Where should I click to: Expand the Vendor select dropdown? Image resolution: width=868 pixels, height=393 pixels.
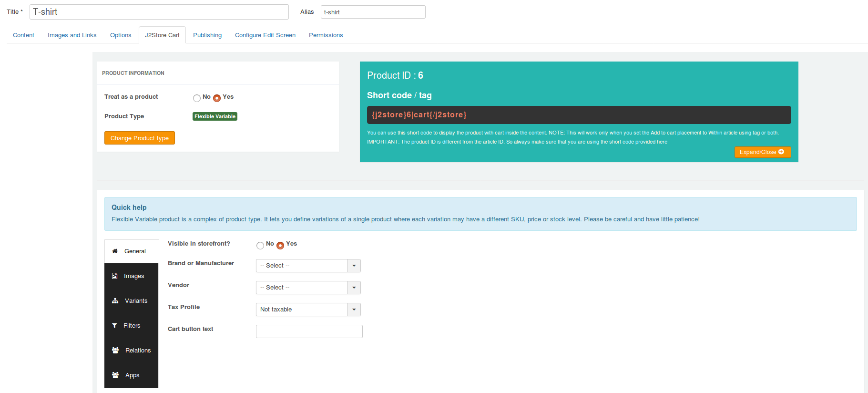pyautogui.click(x=308, y=288)
